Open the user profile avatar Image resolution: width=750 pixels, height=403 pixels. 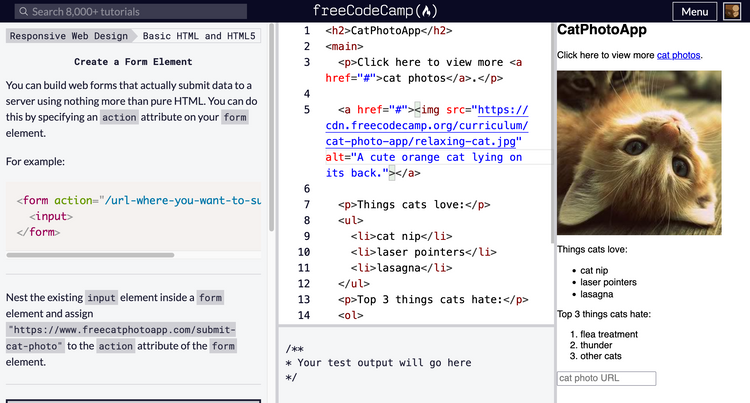[x=733, y=12]
